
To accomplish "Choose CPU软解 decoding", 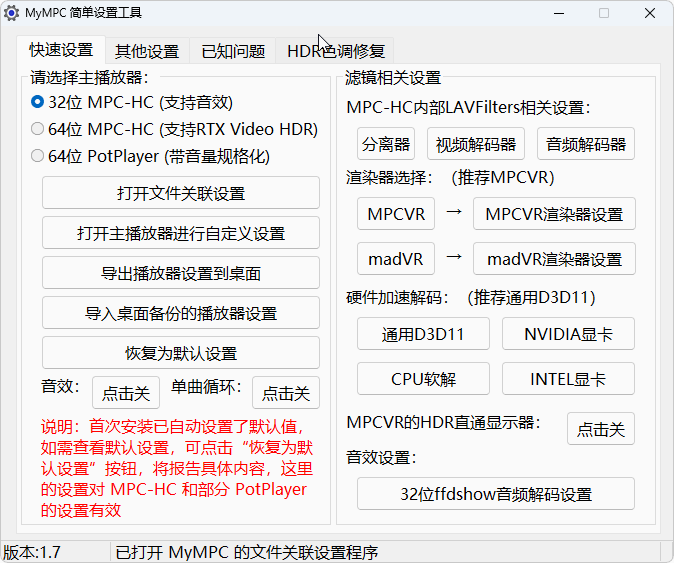I will 423,379.
